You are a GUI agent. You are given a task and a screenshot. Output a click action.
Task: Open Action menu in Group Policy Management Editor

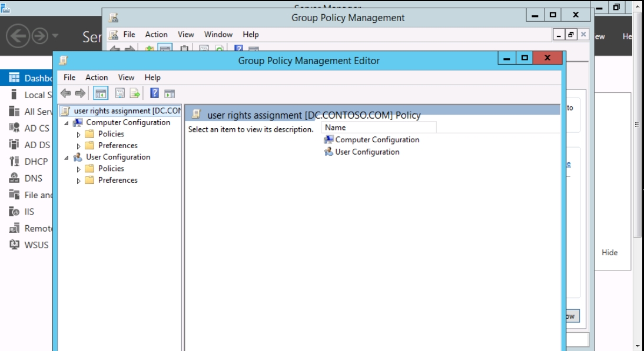pos(97,78)
